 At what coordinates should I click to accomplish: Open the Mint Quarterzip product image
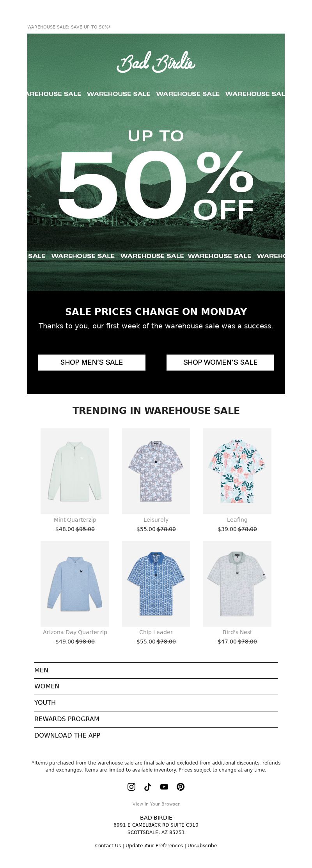75,471
